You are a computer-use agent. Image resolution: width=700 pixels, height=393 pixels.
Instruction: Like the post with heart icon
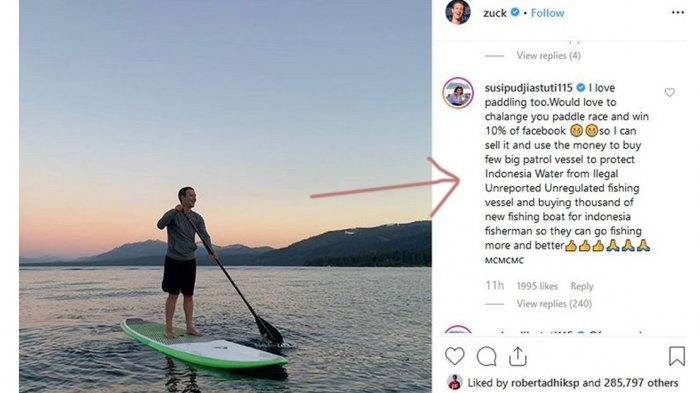pyautogui.click(x=454, y=356)
